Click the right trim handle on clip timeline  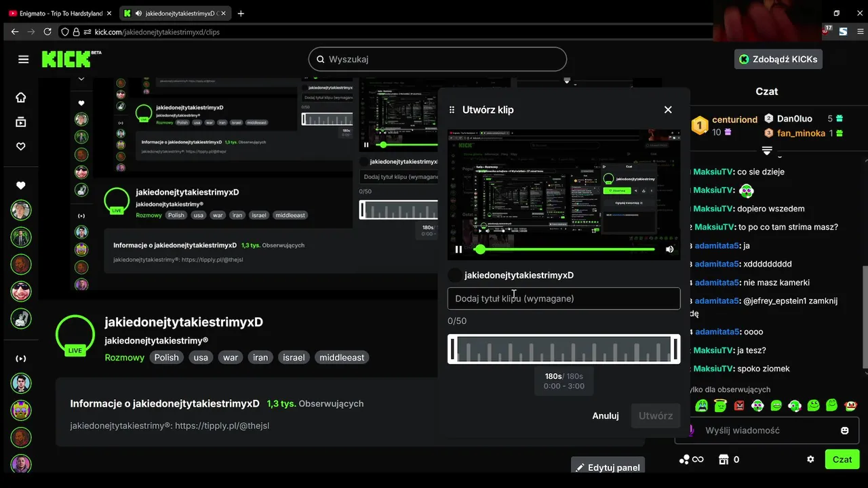675,349
